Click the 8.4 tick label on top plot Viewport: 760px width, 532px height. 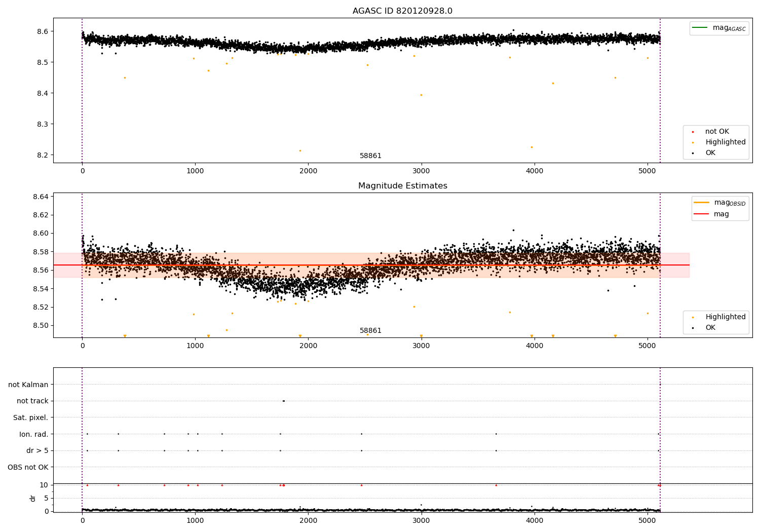coord(43,93)
